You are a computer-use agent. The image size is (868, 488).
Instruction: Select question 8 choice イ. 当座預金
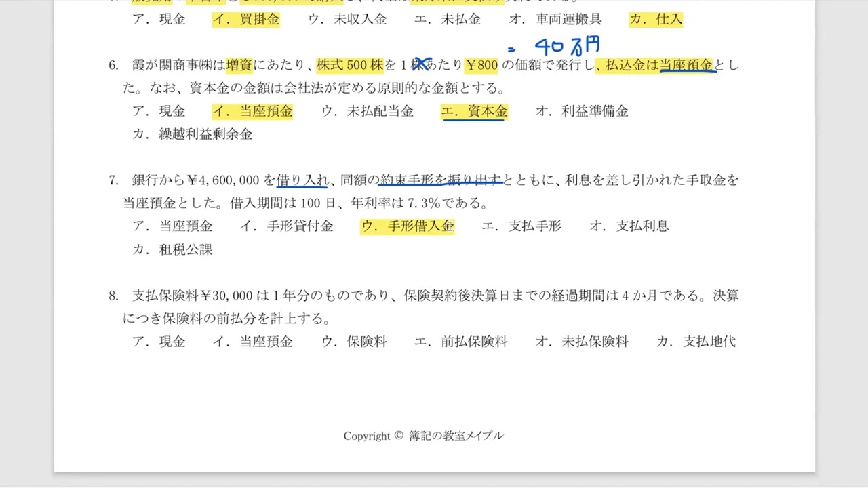[x=252, y=342]
